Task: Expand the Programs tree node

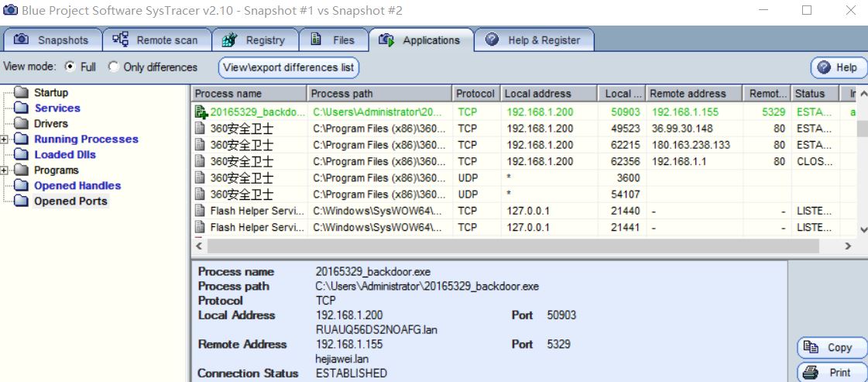Action: (5, 170)
